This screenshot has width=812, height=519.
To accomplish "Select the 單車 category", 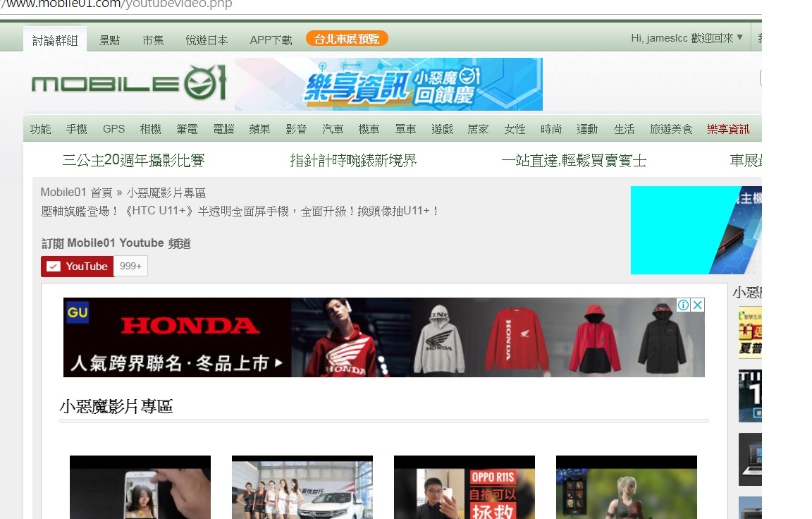I will click(x=405, y=129).
